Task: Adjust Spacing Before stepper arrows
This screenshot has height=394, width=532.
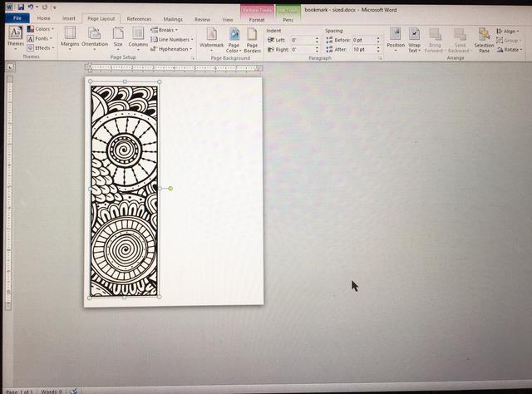Action: pyautogui.click(x=378, y=40)
